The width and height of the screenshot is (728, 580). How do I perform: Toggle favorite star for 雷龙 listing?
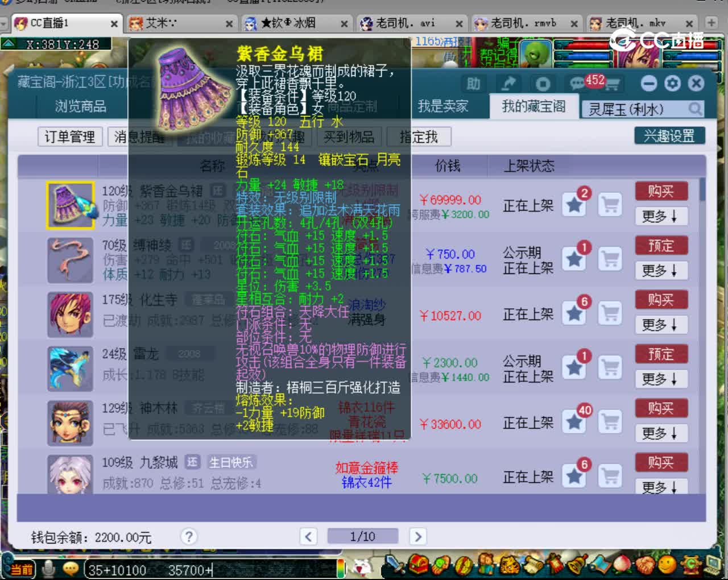[574, 367]
